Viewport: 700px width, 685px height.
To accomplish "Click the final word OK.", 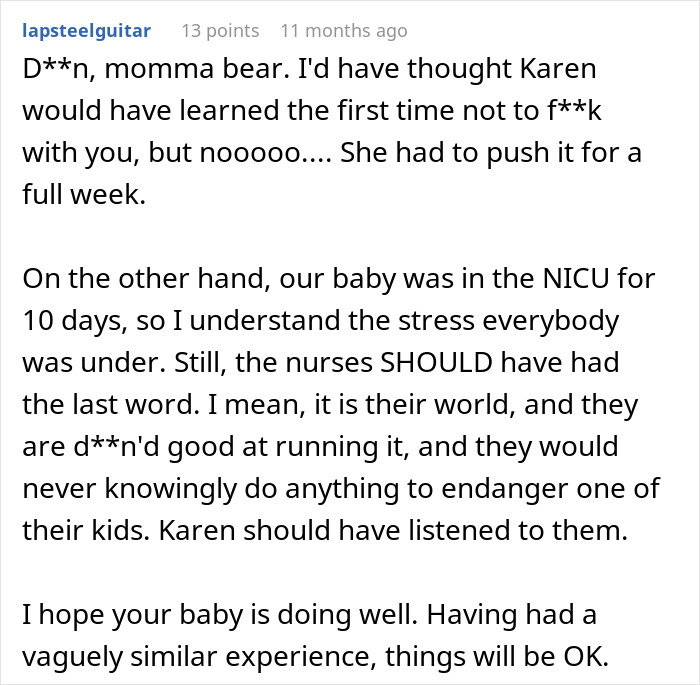I will (x=586, y=656).
